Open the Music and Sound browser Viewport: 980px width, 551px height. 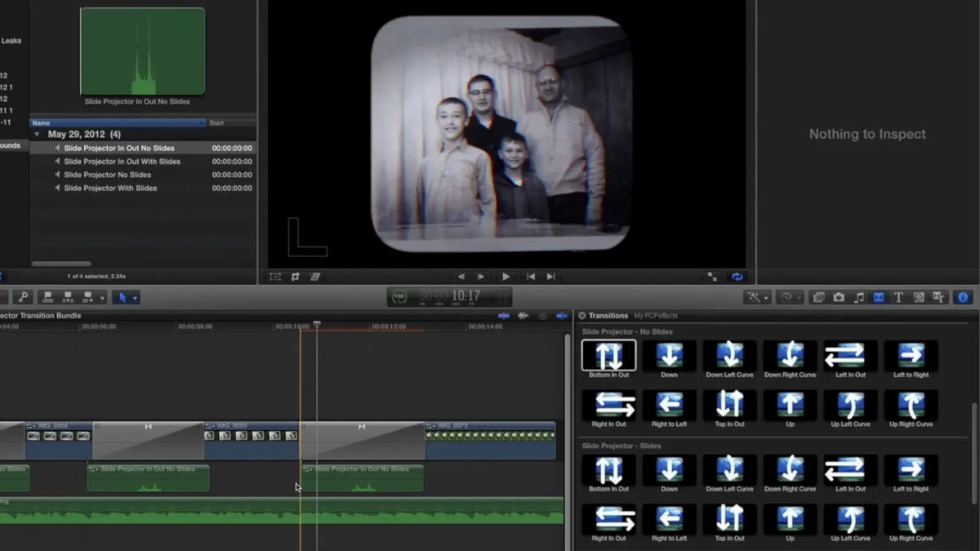pos(859,298)
